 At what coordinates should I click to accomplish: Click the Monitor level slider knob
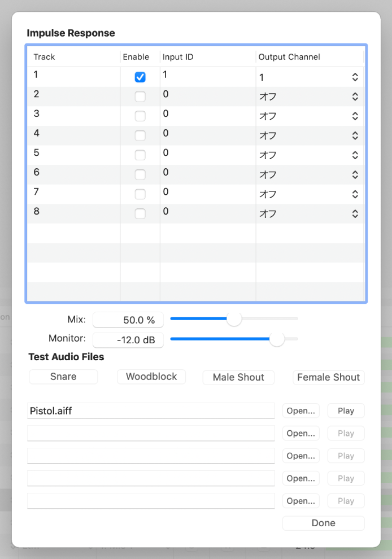[x=277, y=339]
